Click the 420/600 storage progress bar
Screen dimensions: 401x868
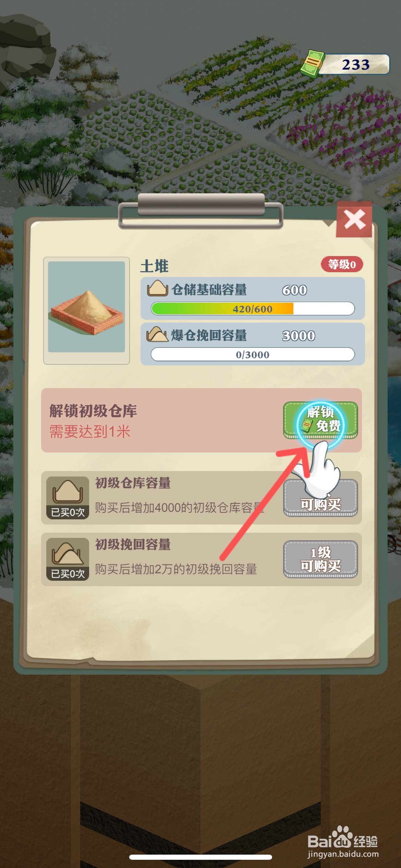coord(253,309)
